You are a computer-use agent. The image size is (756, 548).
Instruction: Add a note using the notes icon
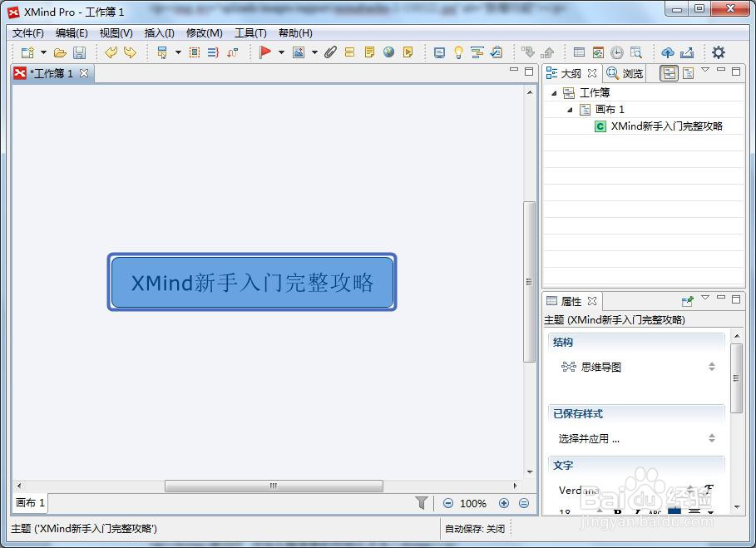point(368,52)
